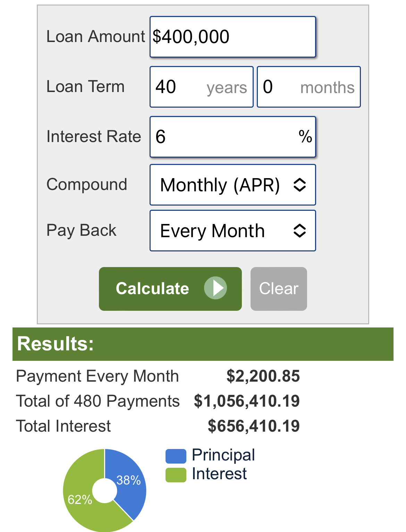Click the blue Principal legend swatch
Screen dimensions: 406x532
tap(176, 456)
